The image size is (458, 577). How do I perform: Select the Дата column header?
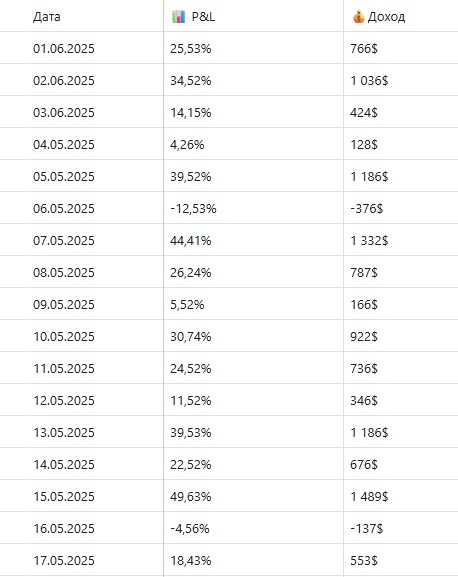click(47, 17)
